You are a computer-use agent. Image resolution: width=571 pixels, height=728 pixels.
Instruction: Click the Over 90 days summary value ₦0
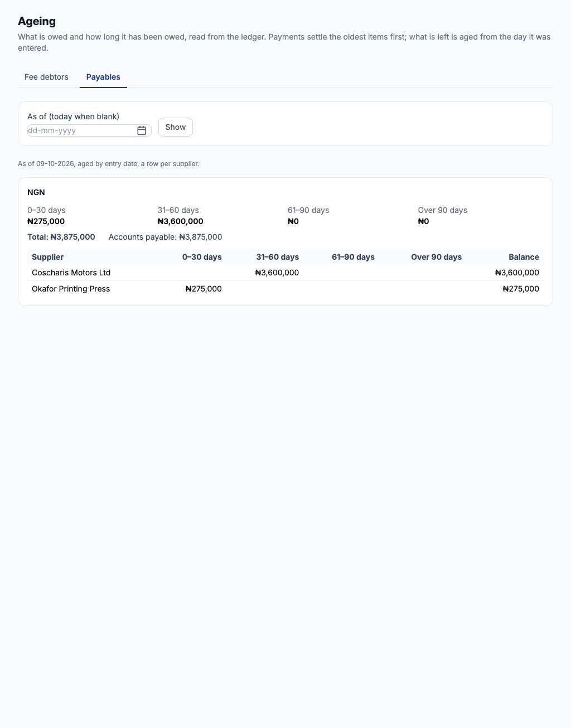[423, 221]
